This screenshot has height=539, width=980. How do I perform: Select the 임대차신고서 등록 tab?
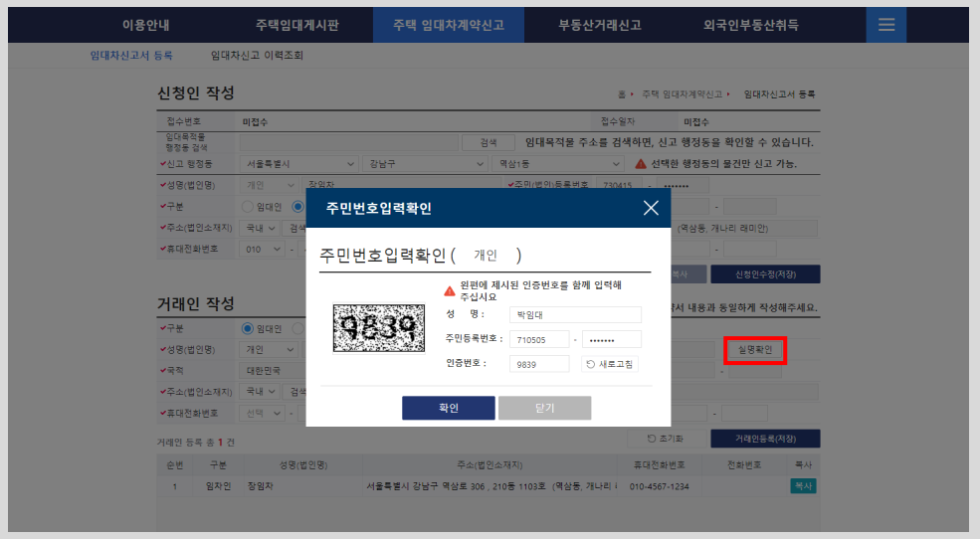[x=131, y=56]
